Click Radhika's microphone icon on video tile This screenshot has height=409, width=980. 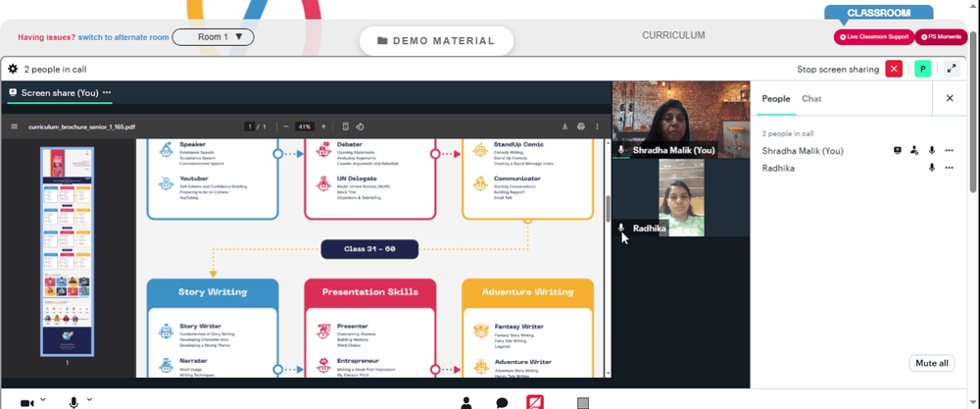point(621,229)
